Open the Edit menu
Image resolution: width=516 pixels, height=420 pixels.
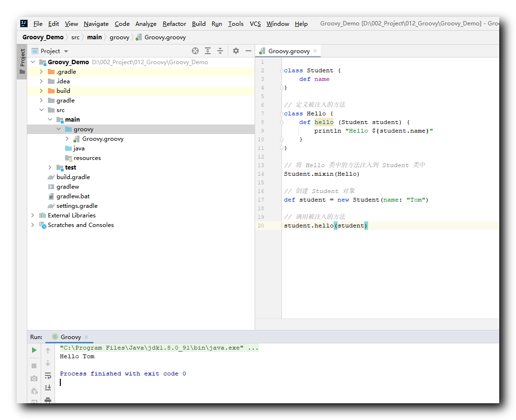tap(53, 23)
